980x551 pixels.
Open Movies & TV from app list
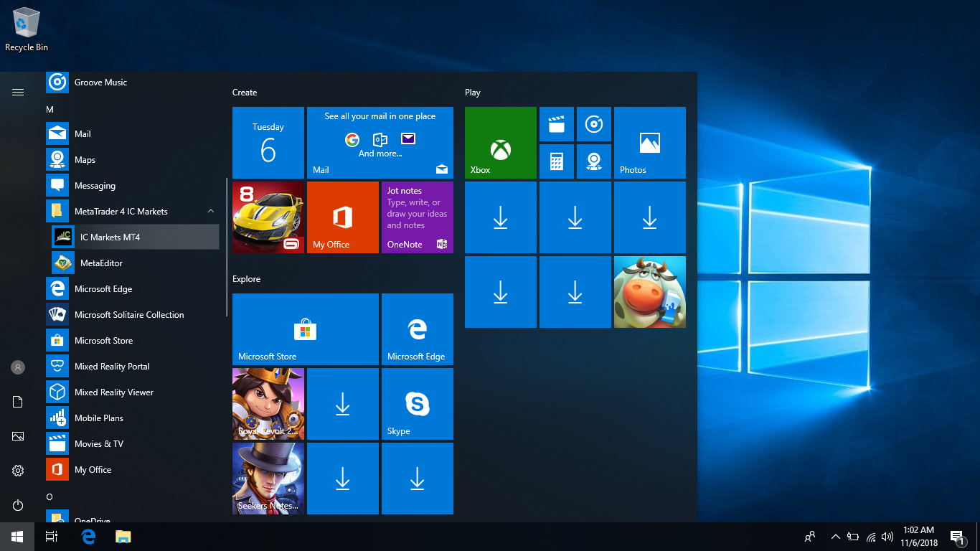click(133, 444)
